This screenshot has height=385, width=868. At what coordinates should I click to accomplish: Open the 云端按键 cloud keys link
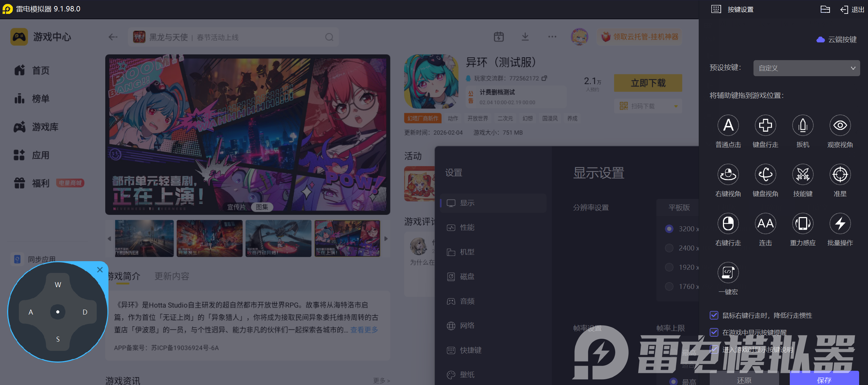click(837, 39)
